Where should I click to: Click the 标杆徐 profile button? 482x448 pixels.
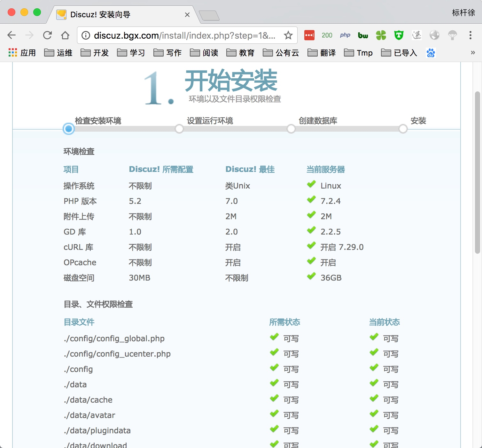tap(463, 12)
